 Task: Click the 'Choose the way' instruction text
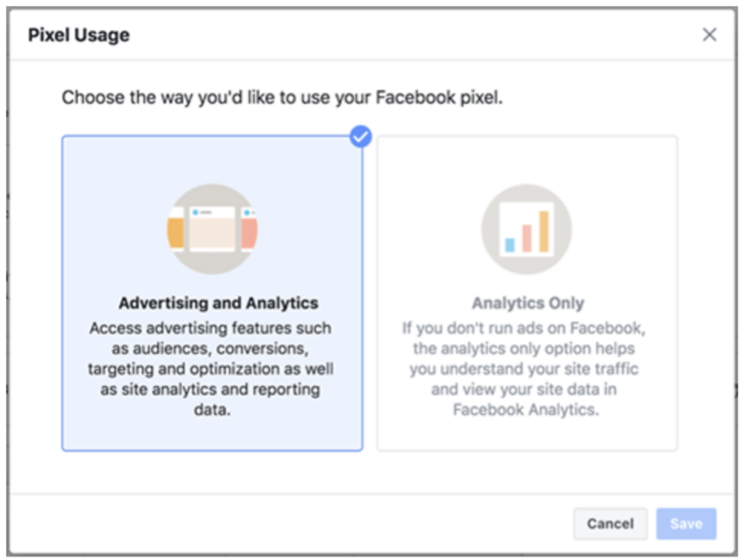(x=282, y=98)
